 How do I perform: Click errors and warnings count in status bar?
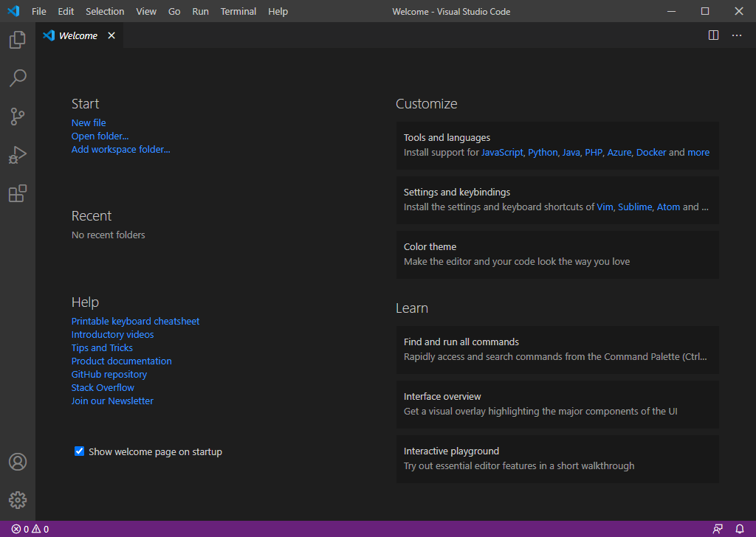tap(30, 529)
